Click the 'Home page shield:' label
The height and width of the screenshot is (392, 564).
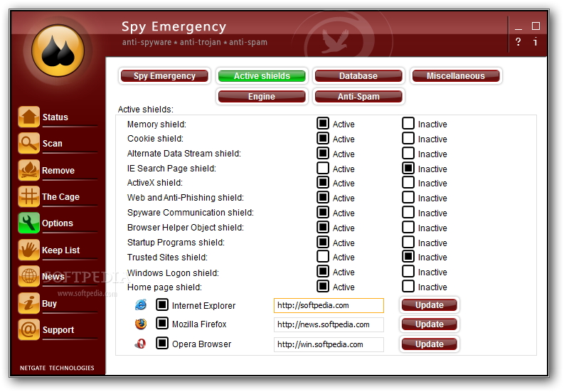(164, 287)
